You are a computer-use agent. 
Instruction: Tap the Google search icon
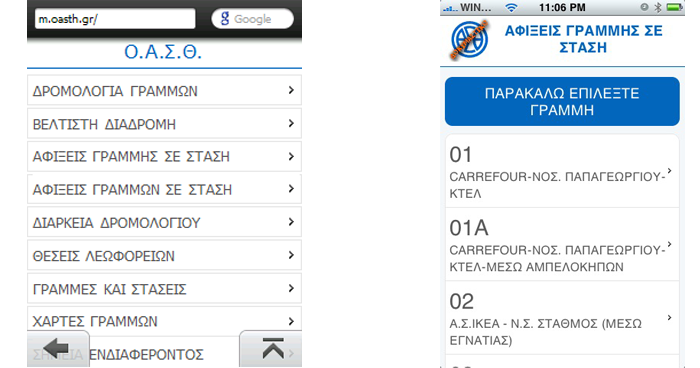click(x=225, y=19)
